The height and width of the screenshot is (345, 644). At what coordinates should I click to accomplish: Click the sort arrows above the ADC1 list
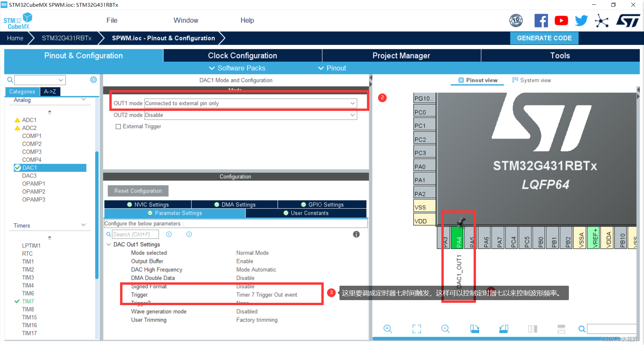click(50, 112)
